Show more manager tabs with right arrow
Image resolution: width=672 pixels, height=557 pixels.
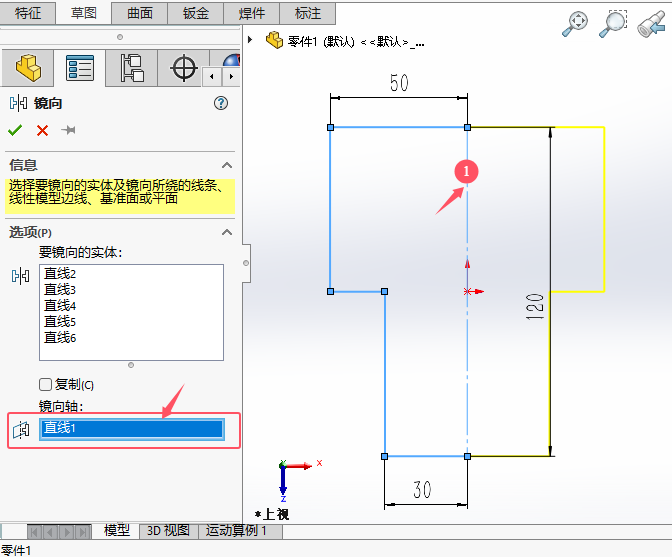[x=231, y=77]
